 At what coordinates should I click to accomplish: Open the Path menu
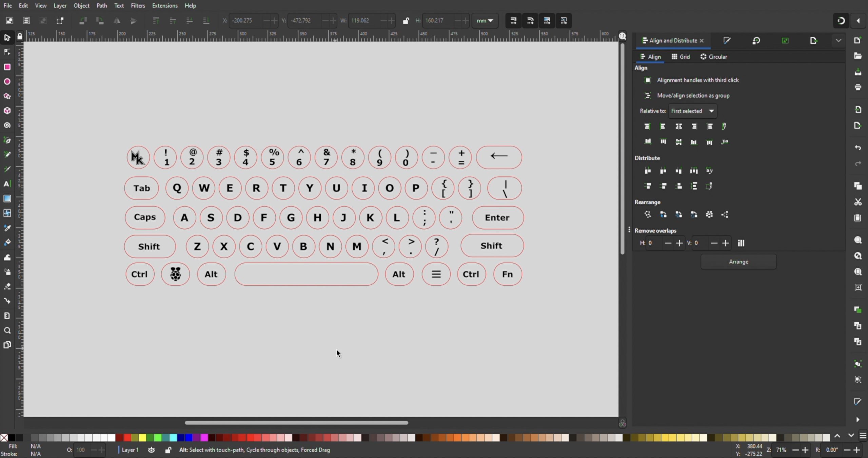pyautogui.click(x=102, y=5)
